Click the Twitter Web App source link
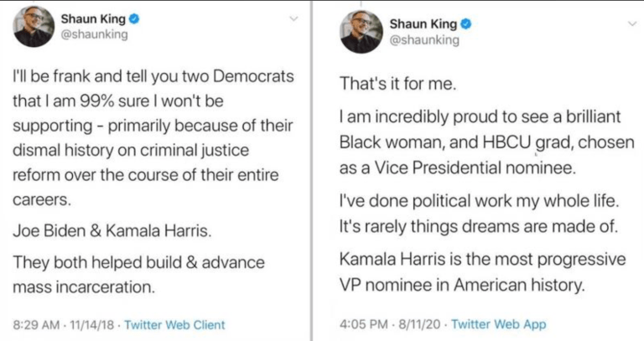This screenshot has width=644, height=341. coord(501,324)
